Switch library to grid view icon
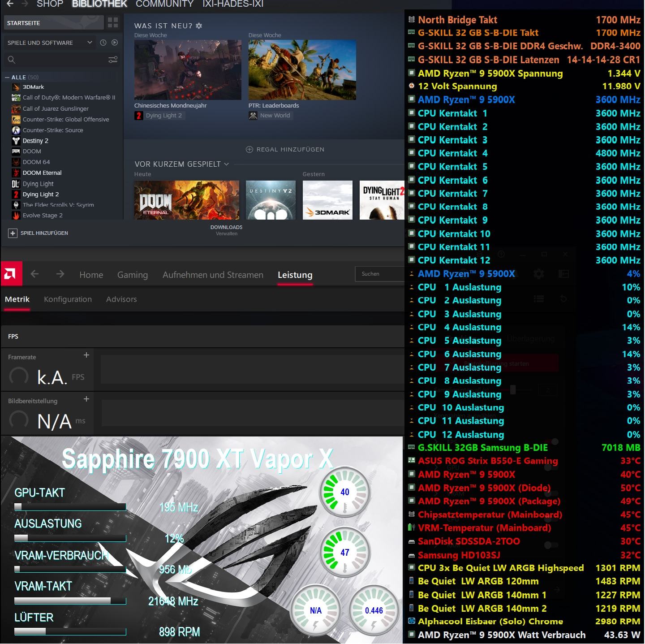 pos(113,22)
